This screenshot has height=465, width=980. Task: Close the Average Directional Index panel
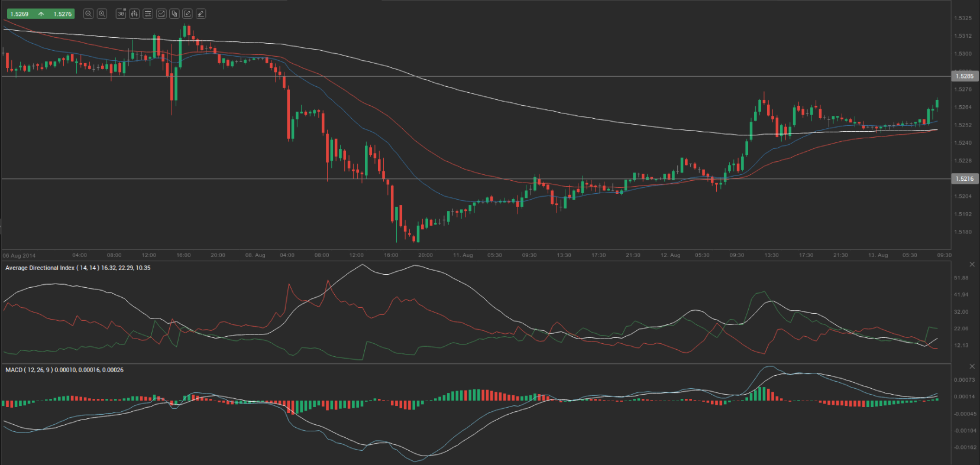tap(972, 264)
